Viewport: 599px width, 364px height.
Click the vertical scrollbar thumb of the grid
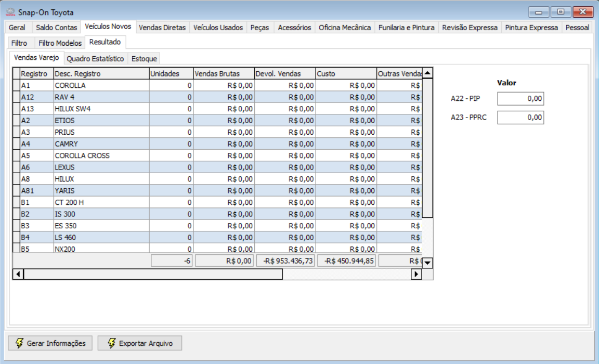(x=427, y=148)
